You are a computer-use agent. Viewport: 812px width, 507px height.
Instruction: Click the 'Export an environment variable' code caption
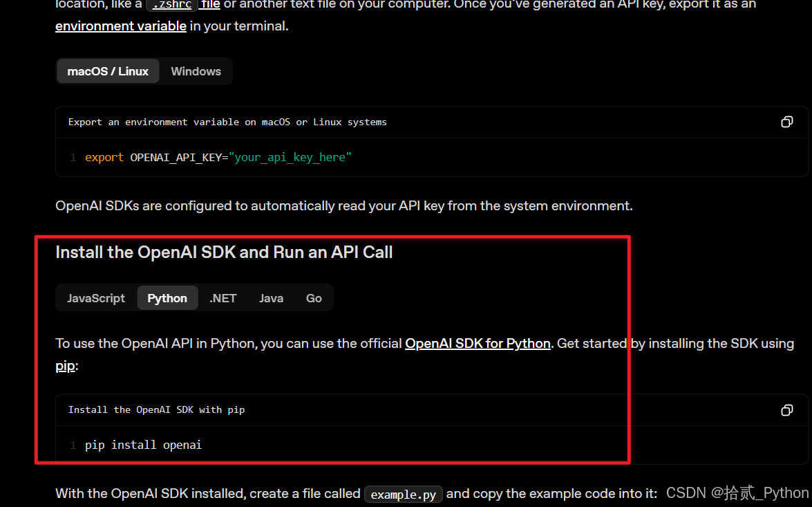click(x=227, y=122)
